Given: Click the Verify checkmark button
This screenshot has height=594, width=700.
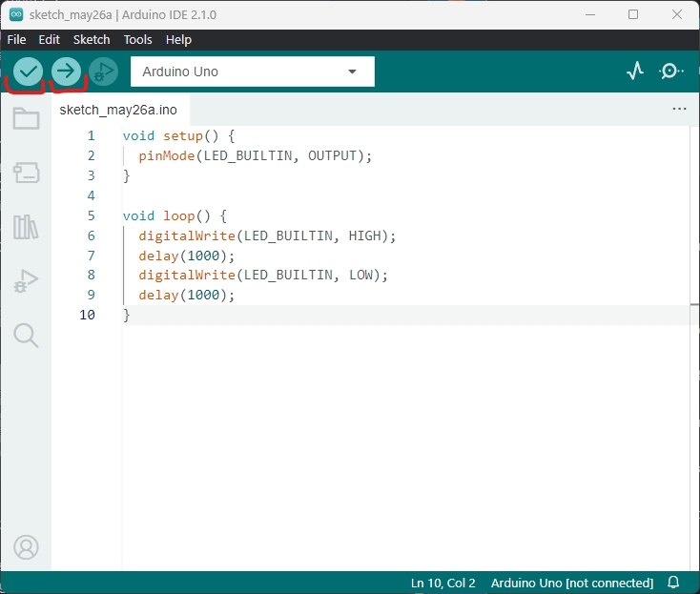Looking at the screenshot, I should [29, 72].
